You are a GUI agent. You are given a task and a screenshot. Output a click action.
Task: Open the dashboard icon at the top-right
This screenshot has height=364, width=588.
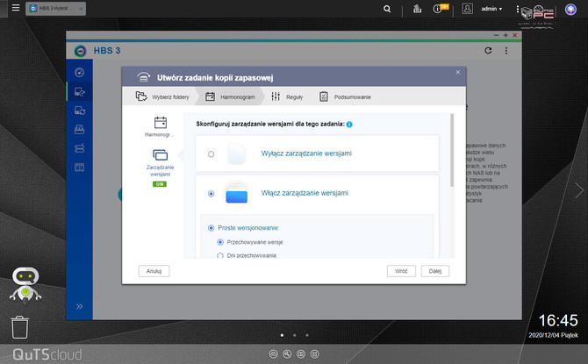coord(570,10)
